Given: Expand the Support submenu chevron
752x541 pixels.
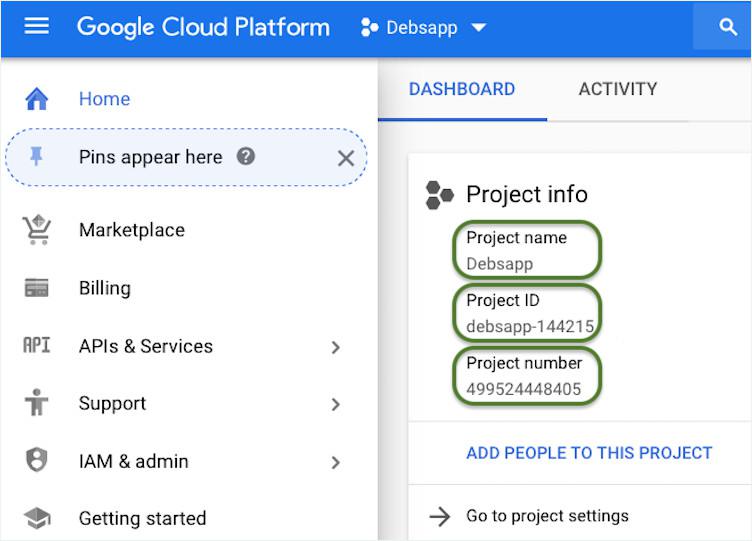Looking at the screenshot, I should [336, 404].
